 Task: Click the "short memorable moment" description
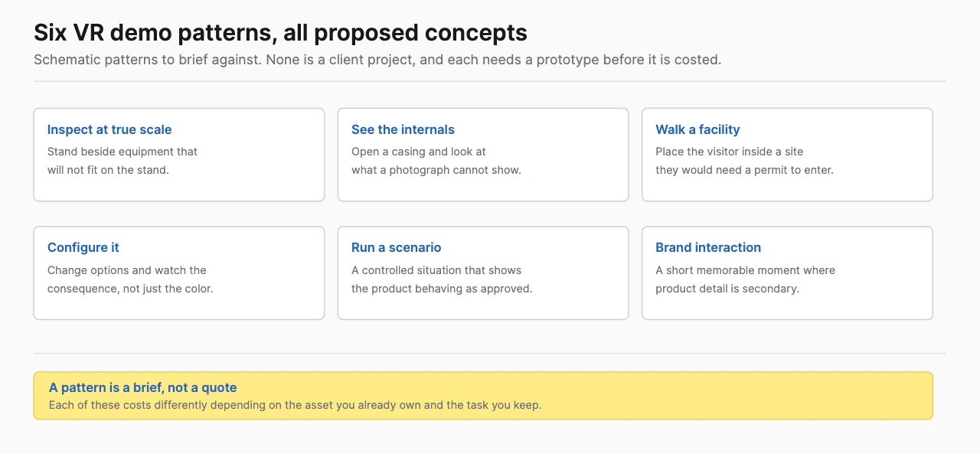click(745, 279)
